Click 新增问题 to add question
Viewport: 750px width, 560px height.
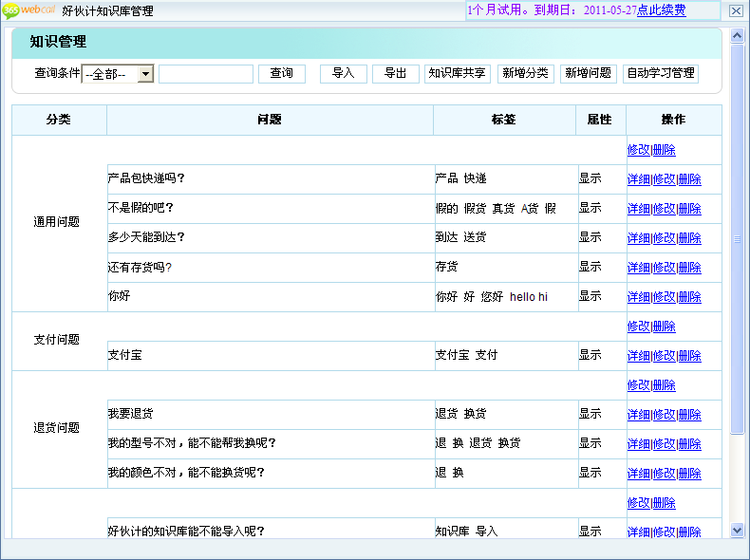pyautogui.click(x=589, y=74)
